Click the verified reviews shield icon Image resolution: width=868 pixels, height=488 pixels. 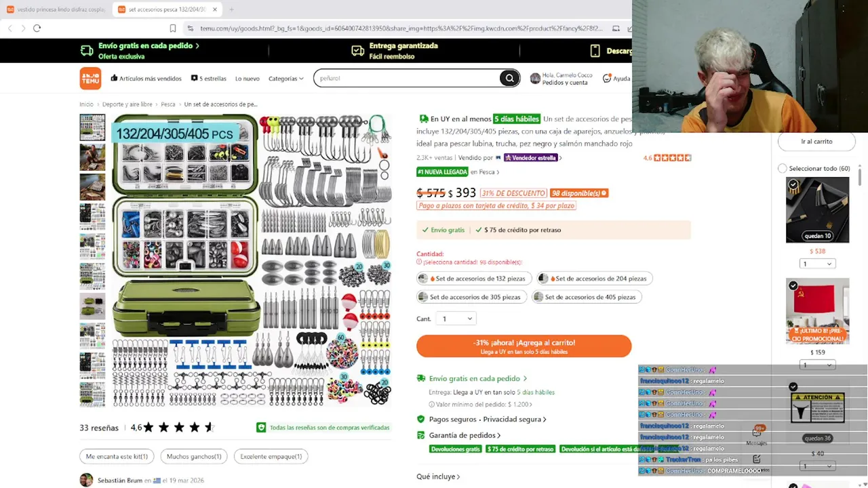[261, 427]
